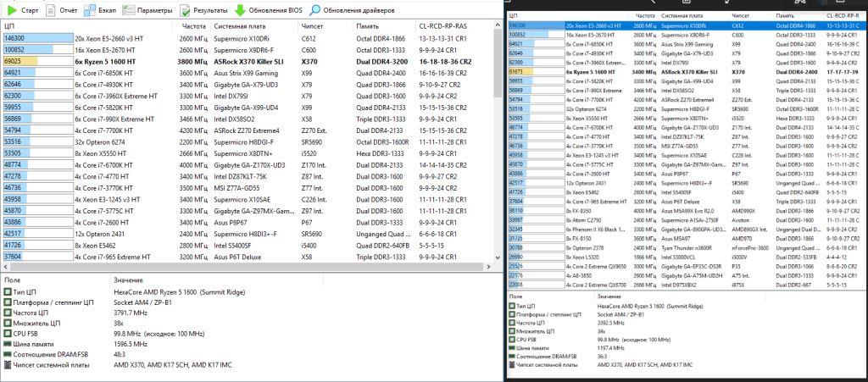This screenshot has width=868, height=382.
Task: Select 8x FX-8350 row in right window
Action: (x=687, y=211)
